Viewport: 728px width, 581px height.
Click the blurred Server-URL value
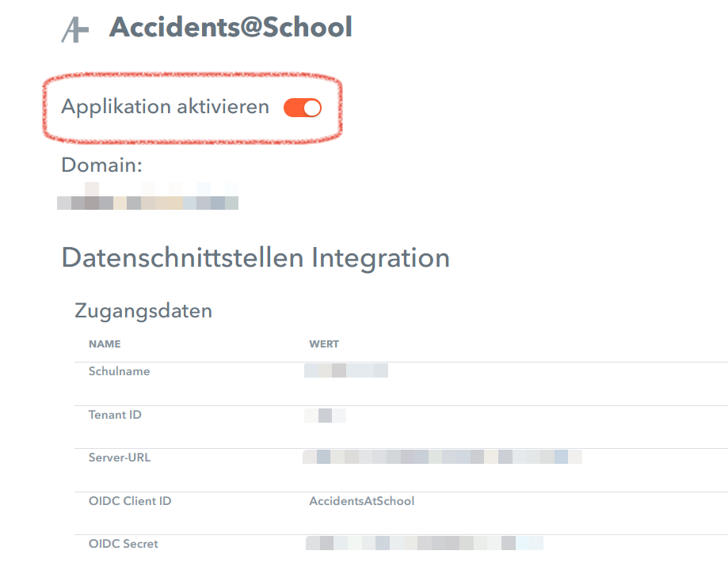tap(442, 457)
